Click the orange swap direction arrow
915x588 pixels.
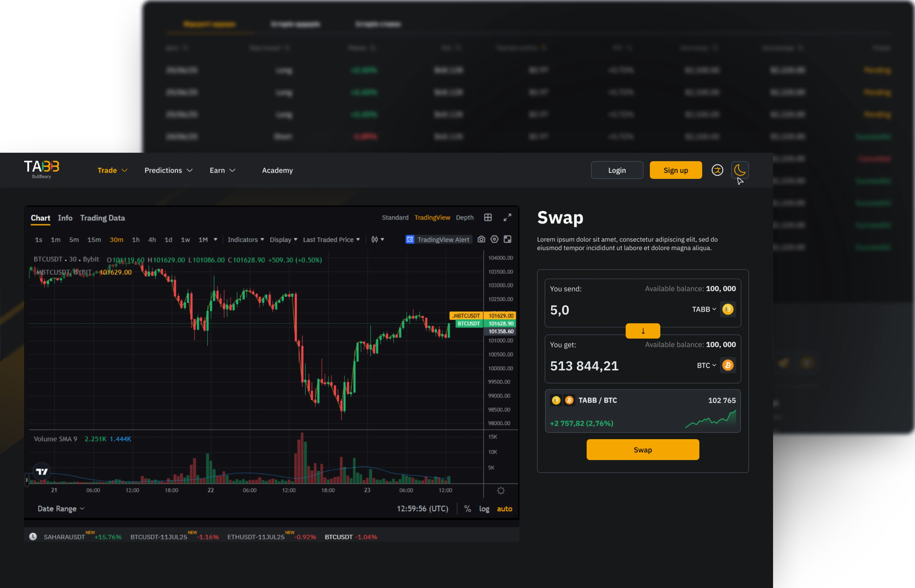pyautogui.click(x=643, y=331)
